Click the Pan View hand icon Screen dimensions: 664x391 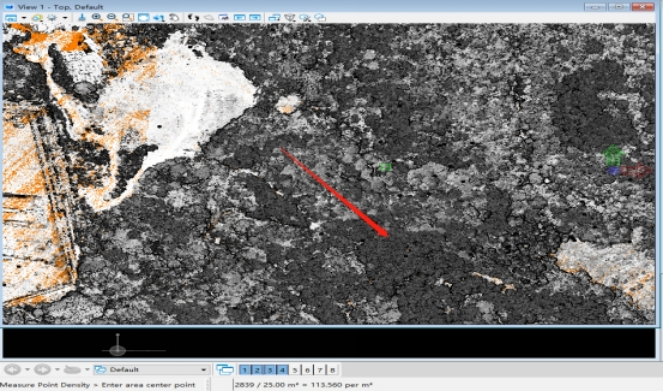[x=174, y=17]
